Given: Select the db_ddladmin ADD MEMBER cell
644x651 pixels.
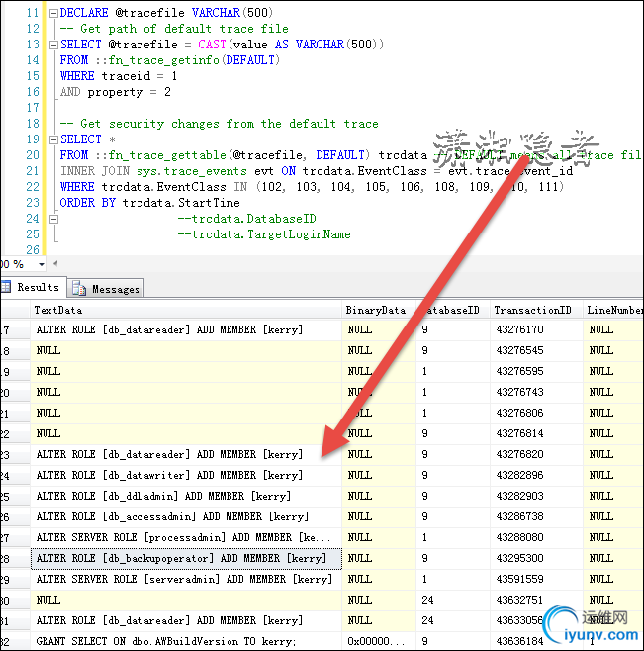Looking at the screenshot, I should click(186, 496).
